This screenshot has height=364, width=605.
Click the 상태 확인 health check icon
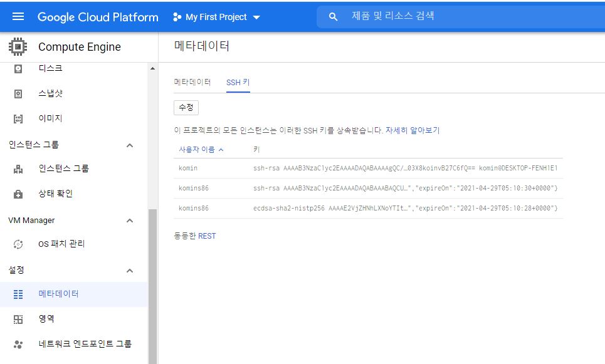[x=18, y=194]
